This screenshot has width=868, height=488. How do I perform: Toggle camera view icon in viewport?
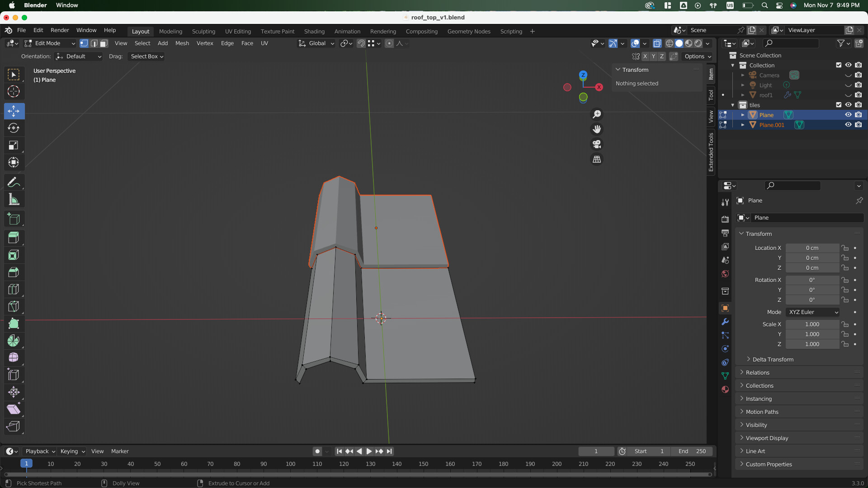coord(597,144)
